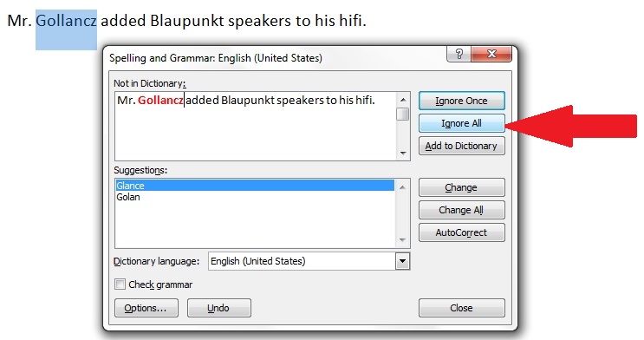Select the Glance suggestion

(x=255, y=186)
